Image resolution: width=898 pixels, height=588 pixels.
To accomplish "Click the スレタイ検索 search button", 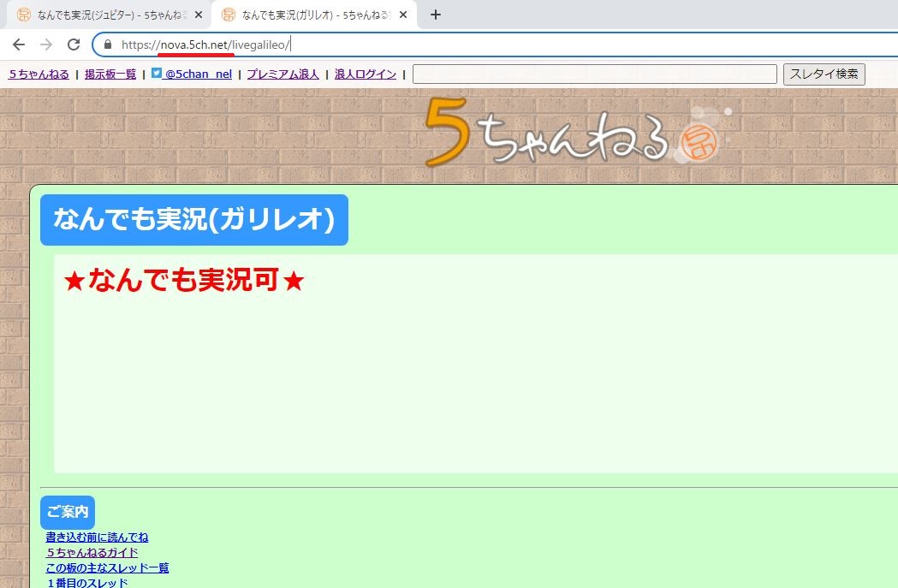I will point(824,74).
